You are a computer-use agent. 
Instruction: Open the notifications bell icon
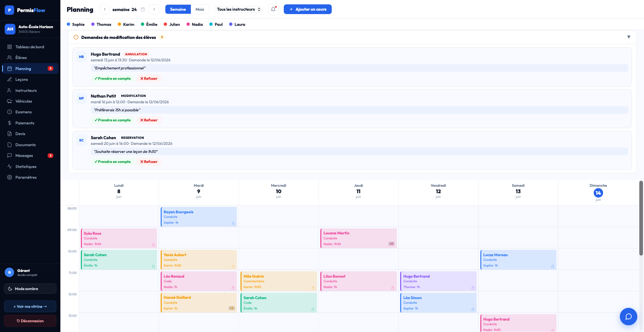coord(273,9)
